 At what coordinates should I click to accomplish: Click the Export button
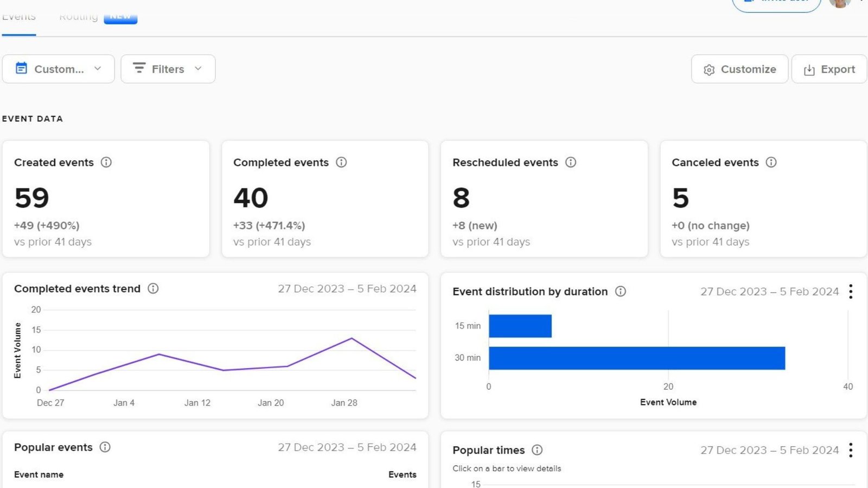point(829,69)
